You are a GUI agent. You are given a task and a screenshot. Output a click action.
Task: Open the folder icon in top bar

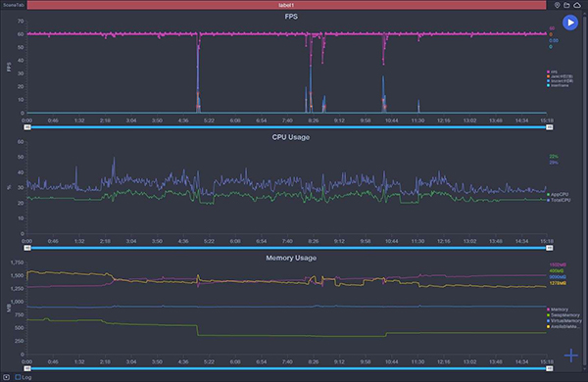tap(566, 5)
